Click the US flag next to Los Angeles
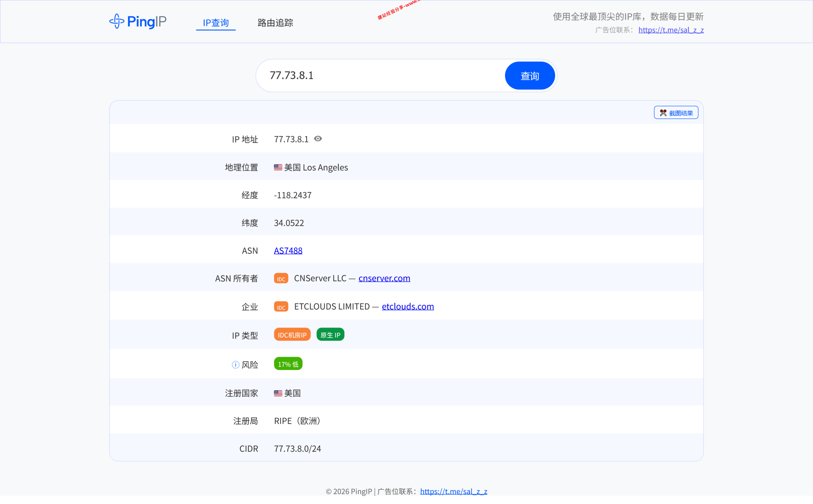 (278, 167)
